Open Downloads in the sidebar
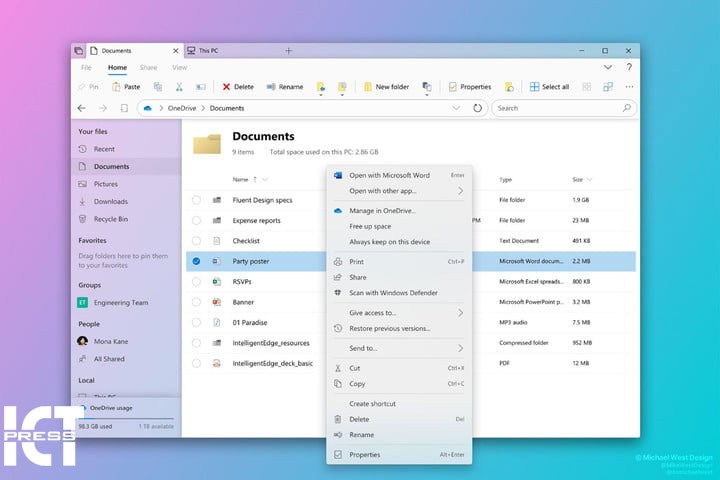This screenshot has width=720, height=480. pos(110,201)
